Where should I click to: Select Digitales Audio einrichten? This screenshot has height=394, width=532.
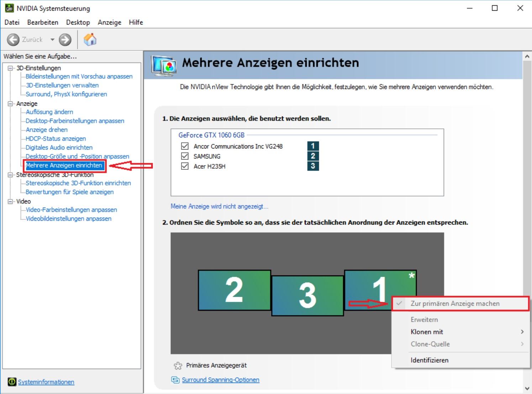[x=59, y=148]
